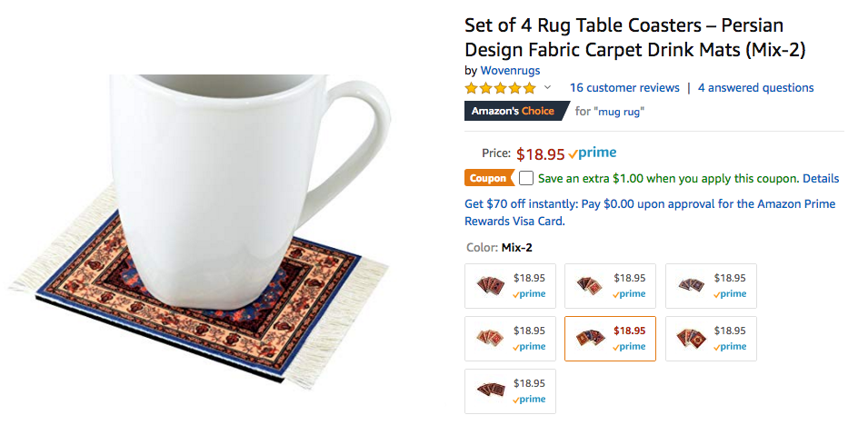Viewport: 868px width, 425px height.
Task: Pick the last color swatch in top row
Action: tap(711, 286)
